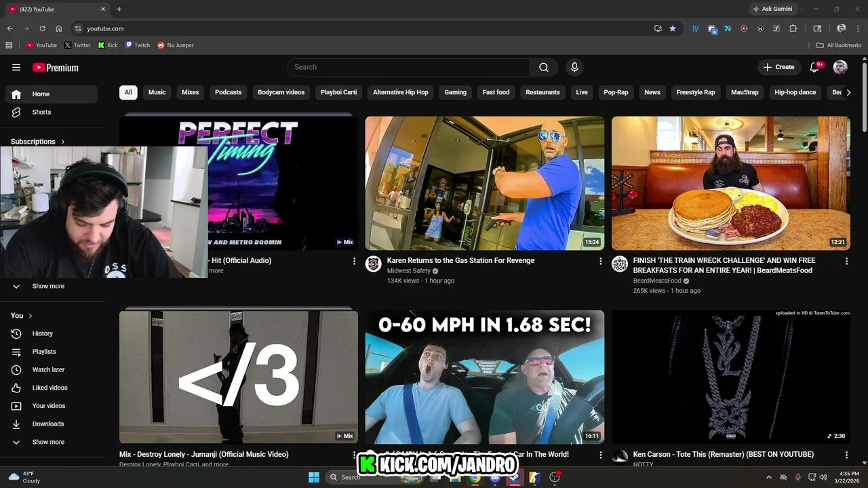Open the BeardMeatsFood channel avatar
Image resolution: width=868 pixels, height=488 pixels.
(x=620, y=264)
